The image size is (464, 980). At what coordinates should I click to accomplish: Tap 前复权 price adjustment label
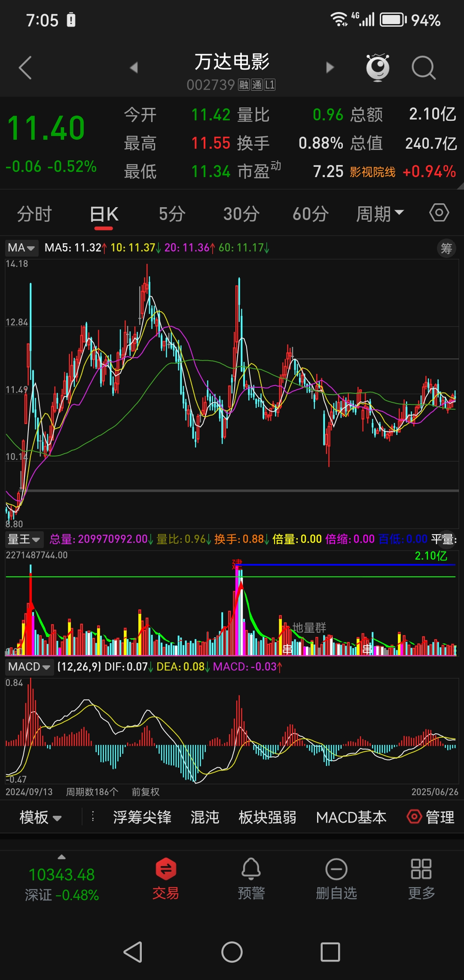[x=145, y=792]
